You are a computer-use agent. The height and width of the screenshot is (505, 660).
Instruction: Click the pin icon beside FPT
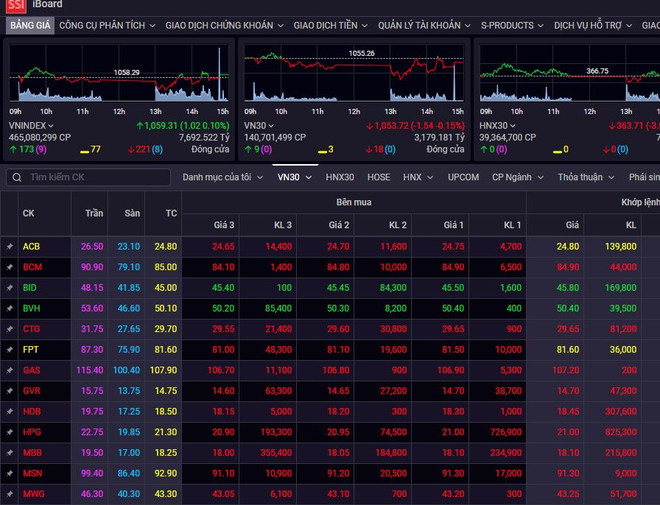pos(9,349)
